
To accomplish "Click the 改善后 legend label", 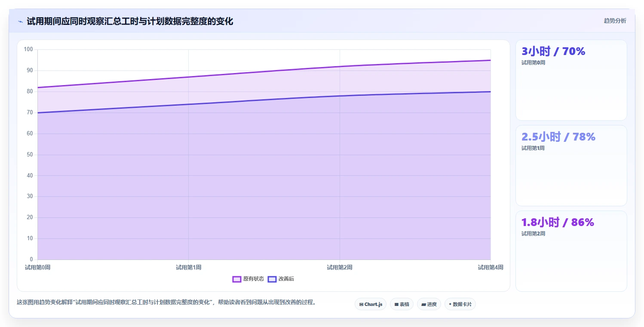I will (x=286, y=279).
